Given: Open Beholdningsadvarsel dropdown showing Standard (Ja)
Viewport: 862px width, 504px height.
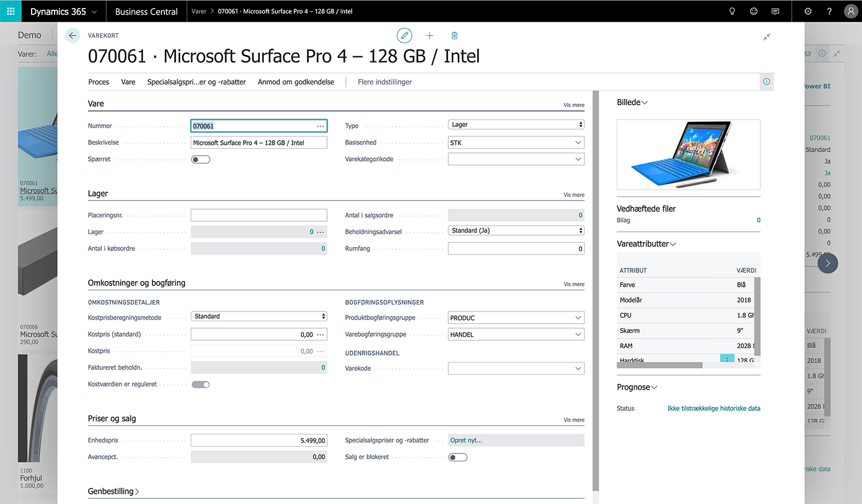Looking at the screenshot, I should pos(516,230).
